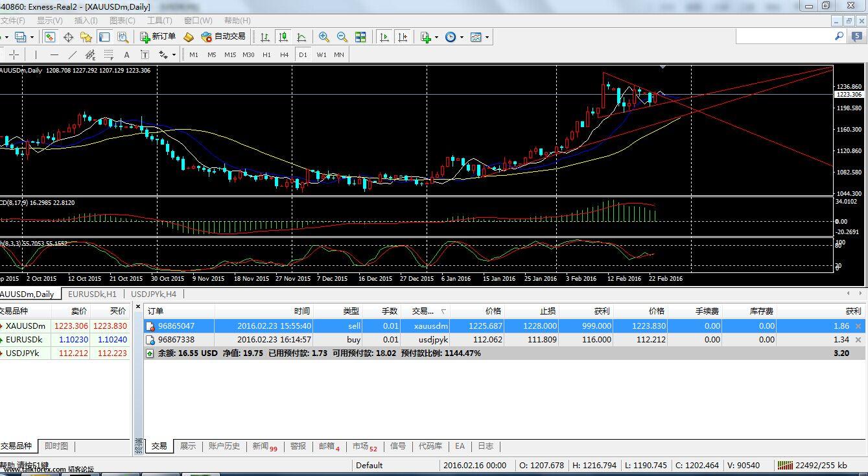The width and height of the screenshot is (868, 476).
Task: Select the text 'A' tool
Action: tap(126, 54)
